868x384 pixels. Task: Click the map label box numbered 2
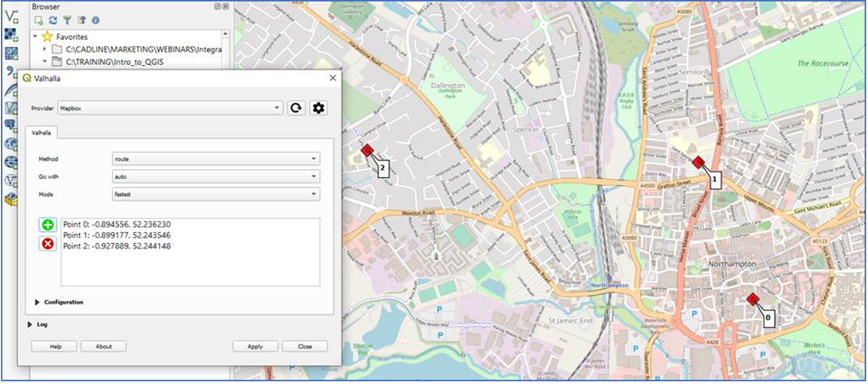[x=383, y=169]
